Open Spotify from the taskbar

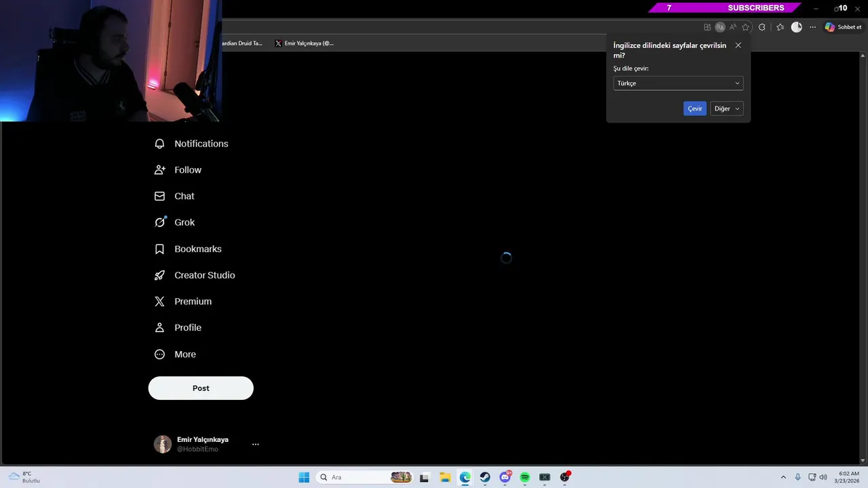pyautogui.click(x=525, y=477)
